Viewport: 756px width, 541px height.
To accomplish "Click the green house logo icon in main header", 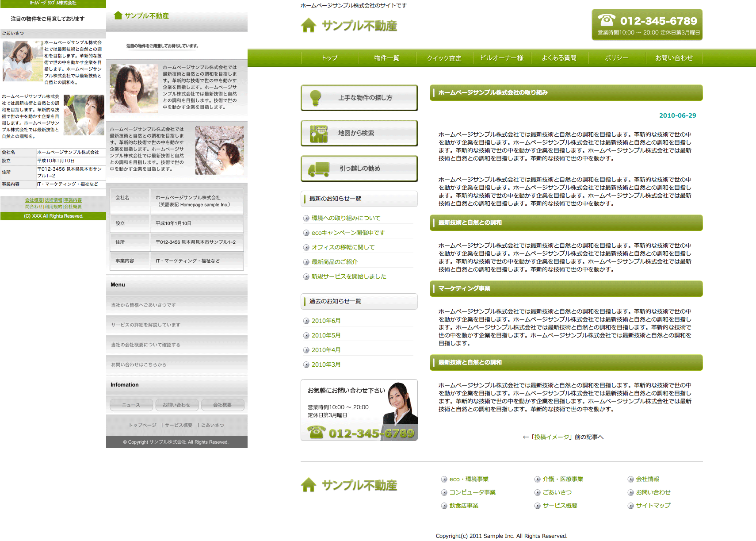I will click(x=309, y=26).
